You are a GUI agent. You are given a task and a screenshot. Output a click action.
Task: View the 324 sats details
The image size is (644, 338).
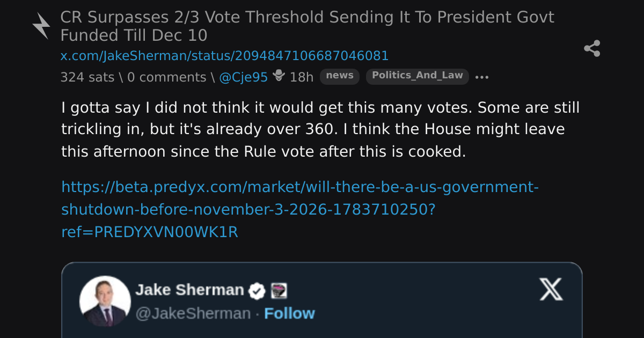coord(87,77)
